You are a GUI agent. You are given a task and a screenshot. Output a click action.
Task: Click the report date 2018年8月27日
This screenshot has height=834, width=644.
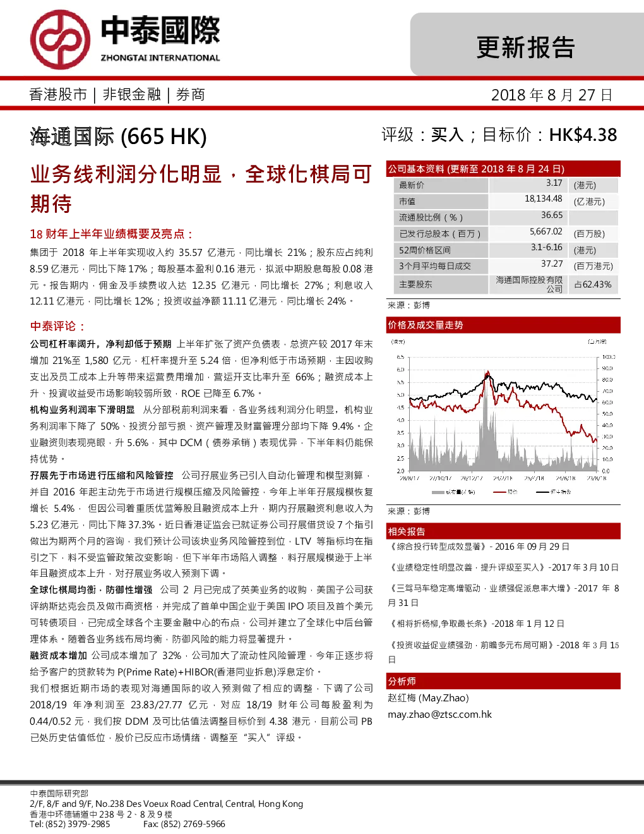pyautogui.click(x=552, y=95)
